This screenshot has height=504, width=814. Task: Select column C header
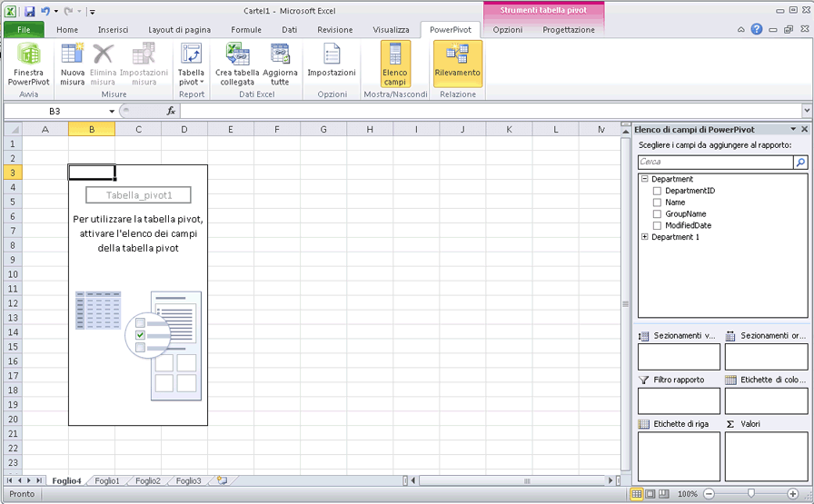(138, 129)
